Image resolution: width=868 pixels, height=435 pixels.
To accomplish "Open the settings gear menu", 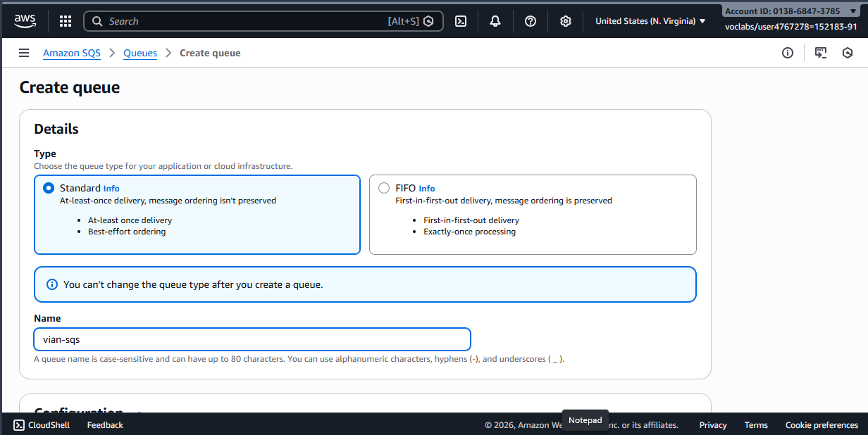I will coord(566,21).
